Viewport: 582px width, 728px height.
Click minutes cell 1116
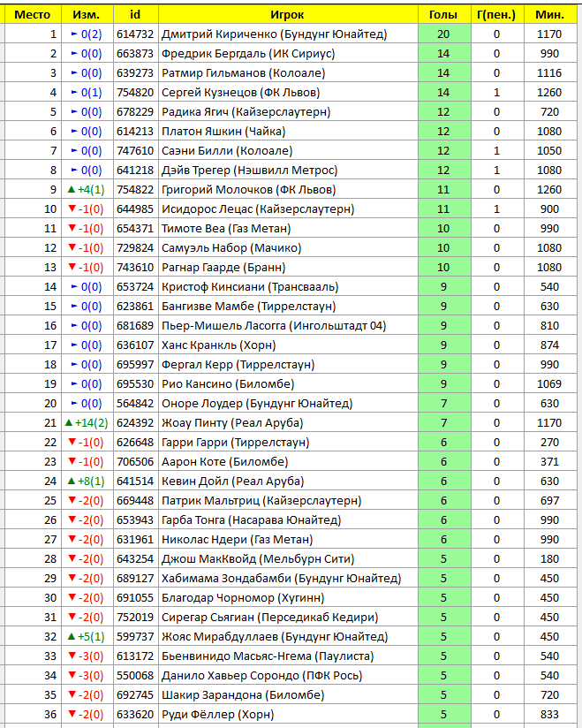click(x=550, y=73)
